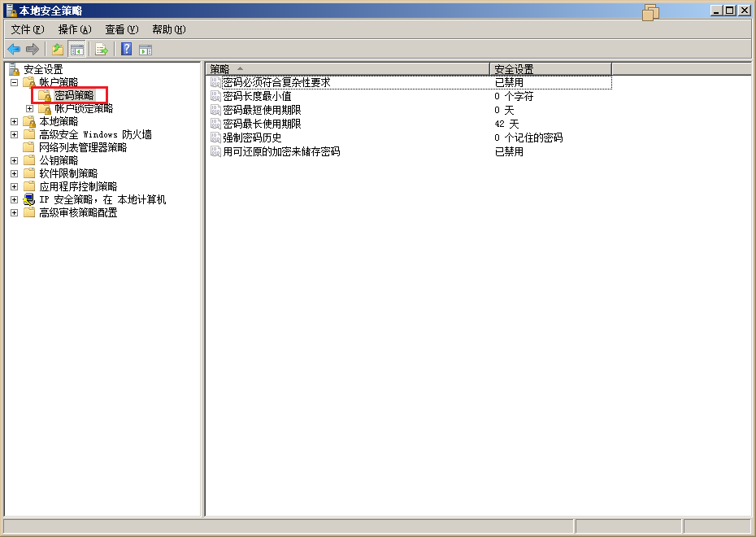Select the 软件限制策略 tree label
Viewport: 756px width, 537px height.
[68, 173]
